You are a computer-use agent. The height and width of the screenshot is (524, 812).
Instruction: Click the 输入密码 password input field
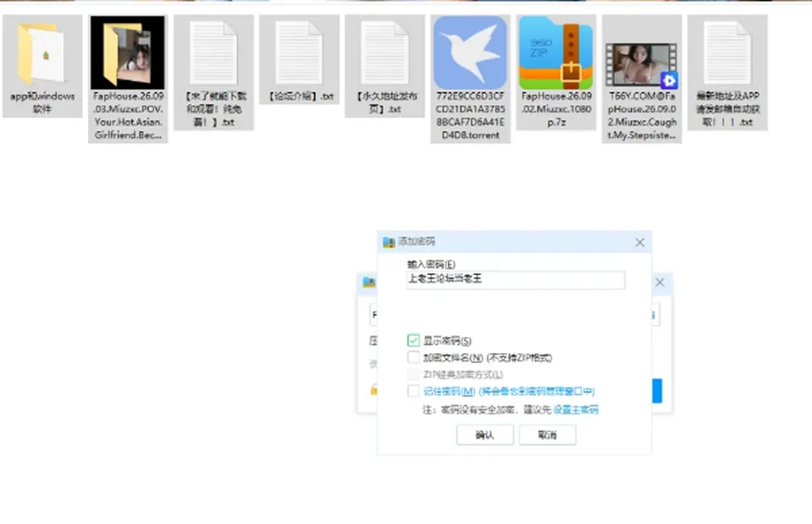pyautogui.click(x=516, y=280)
